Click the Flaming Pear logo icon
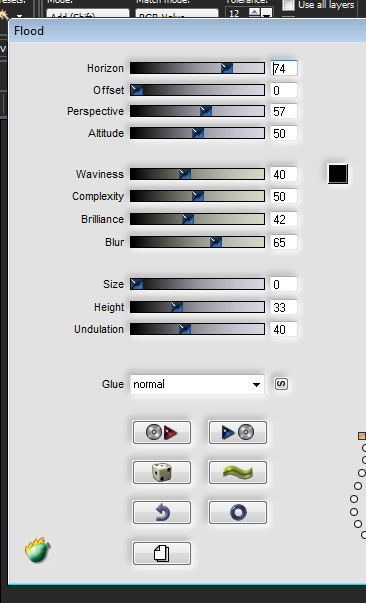 [x=37, y=550]
